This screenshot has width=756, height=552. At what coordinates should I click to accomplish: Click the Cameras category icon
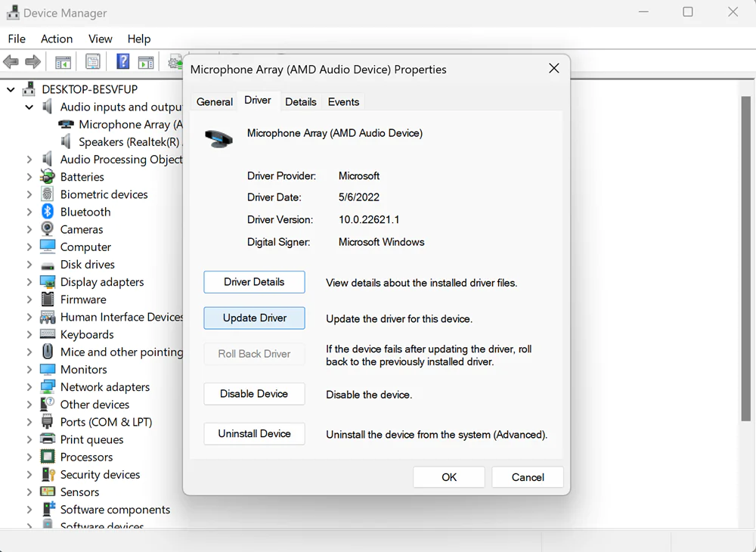[47, 229]
